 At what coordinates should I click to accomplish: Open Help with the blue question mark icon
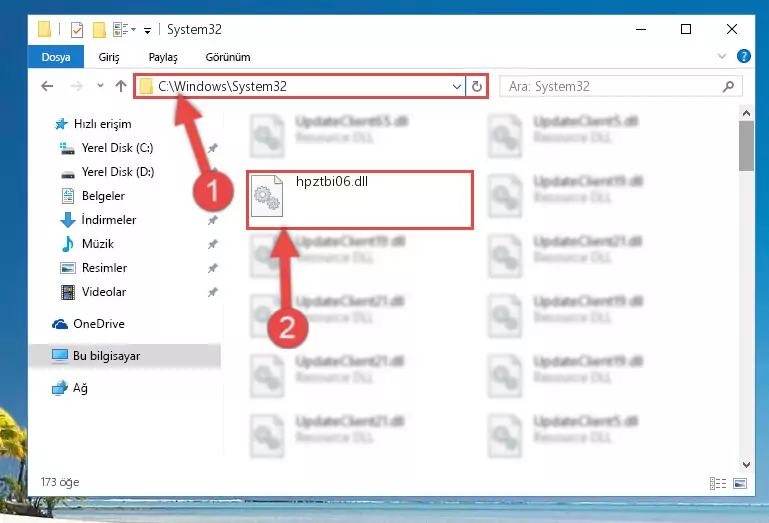coord(743,56)
